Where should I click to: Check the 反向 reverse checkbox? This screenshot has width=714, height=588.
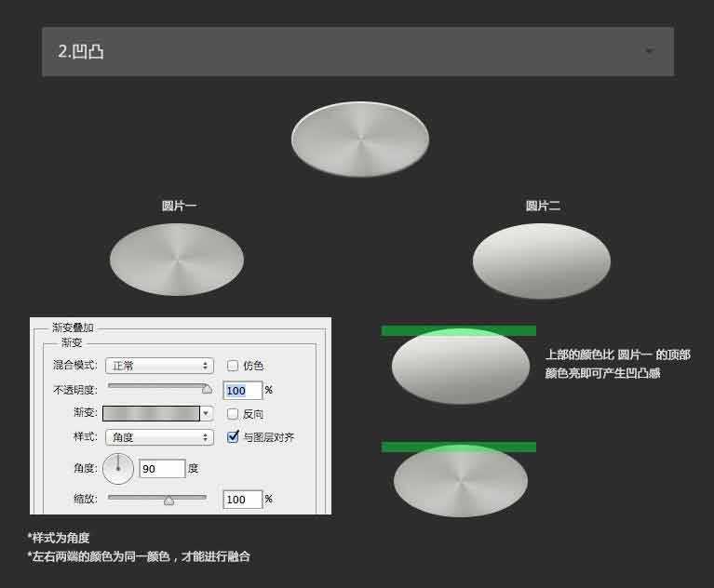point(234,413)
